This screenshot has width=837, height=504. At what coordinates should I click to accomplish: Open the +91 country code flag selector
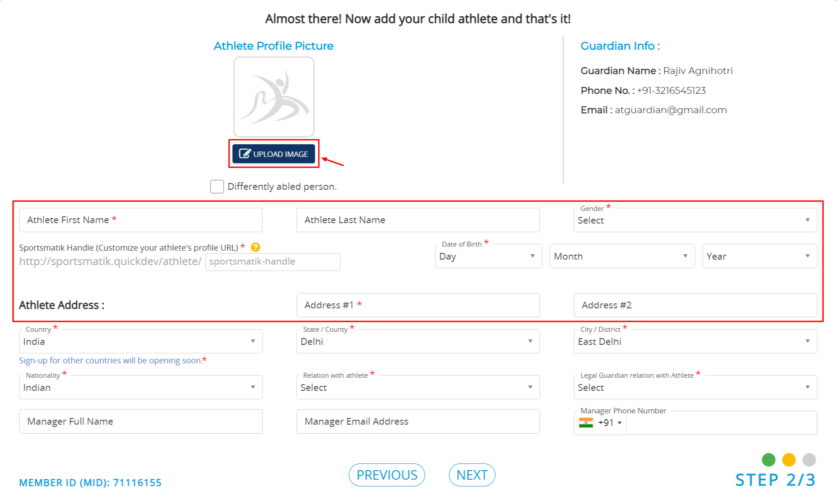[x=600, y=423]
